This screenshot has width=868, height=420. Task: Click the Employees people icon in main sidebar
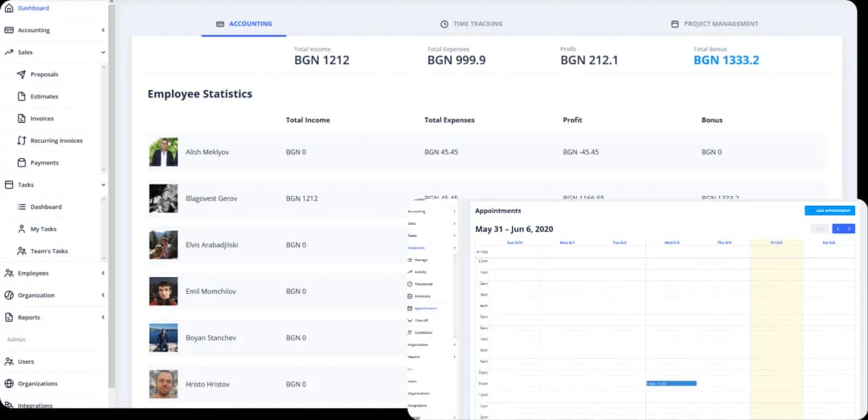click(x=8, y=273)
